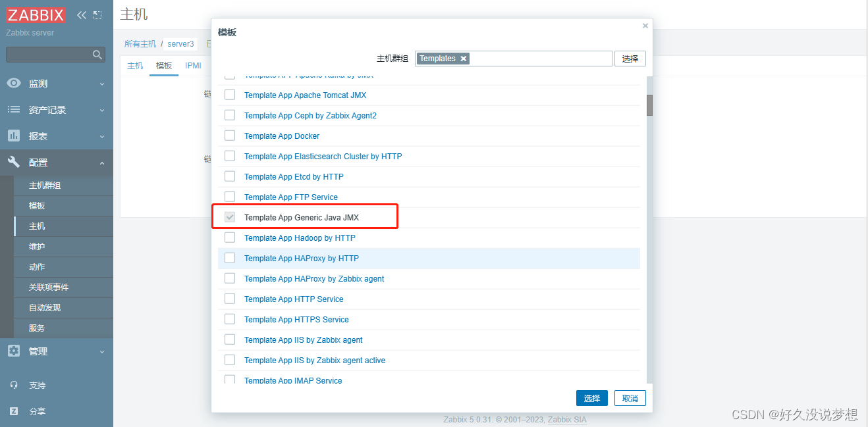Screen dimensions: 868x427
Task: Open 关联项事件 in the sidebar
Action: click(x=49, y=288)
